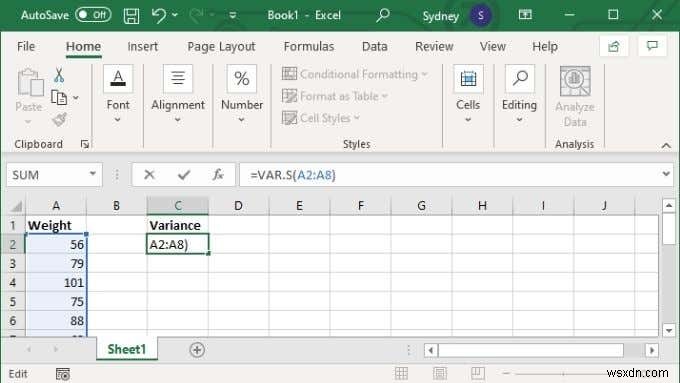This screenshot has width=680, height=383.
Task: Expand the formula bar chevron
Action: pyautogui.click(x=666, y=174)
